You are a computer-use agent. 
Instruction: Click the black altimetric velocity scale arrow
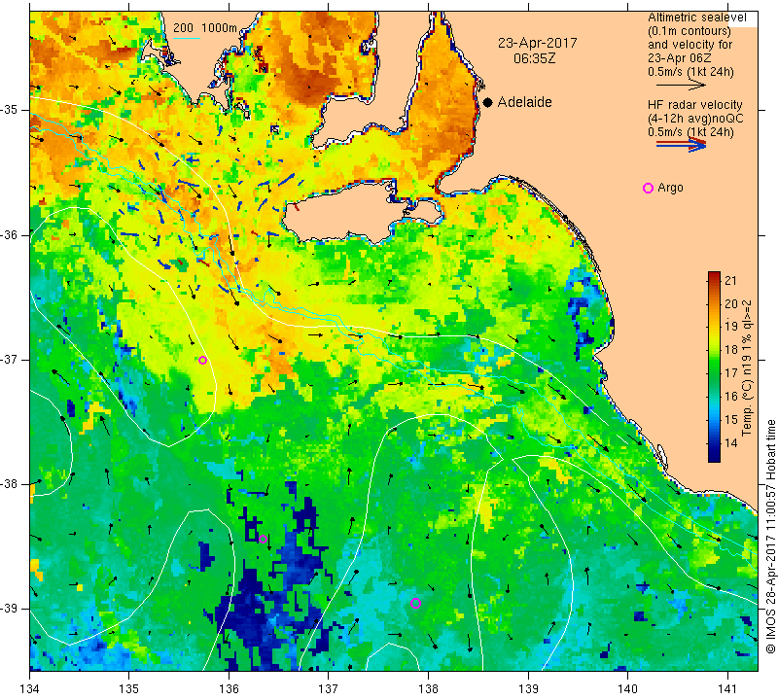click(x=681, y=85)
